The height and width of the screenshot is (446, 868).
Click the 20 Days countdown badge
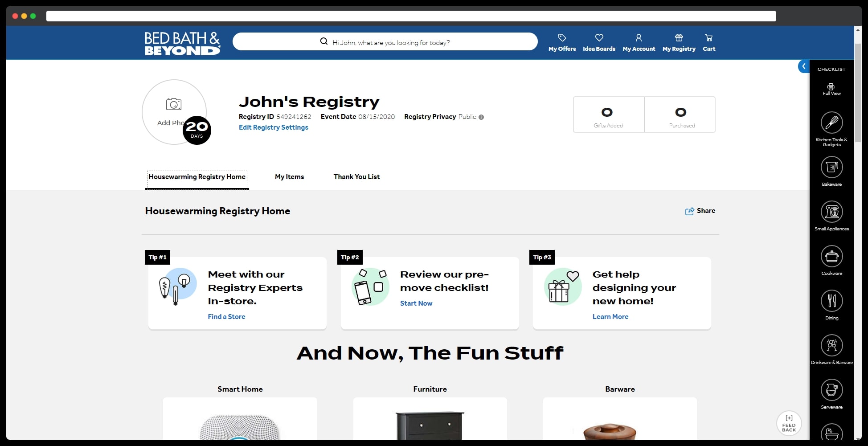[197, 130]
